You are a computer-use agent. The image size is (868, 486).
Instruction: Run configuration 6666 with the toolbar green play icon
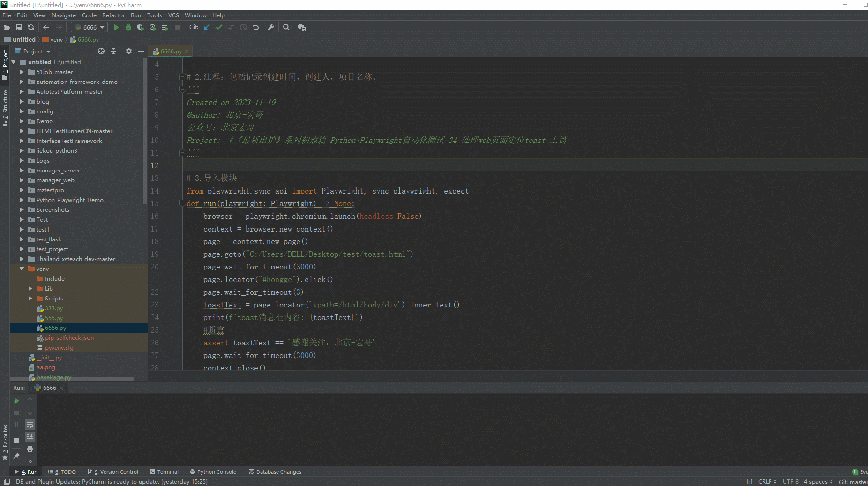click(x=116, y=27)
